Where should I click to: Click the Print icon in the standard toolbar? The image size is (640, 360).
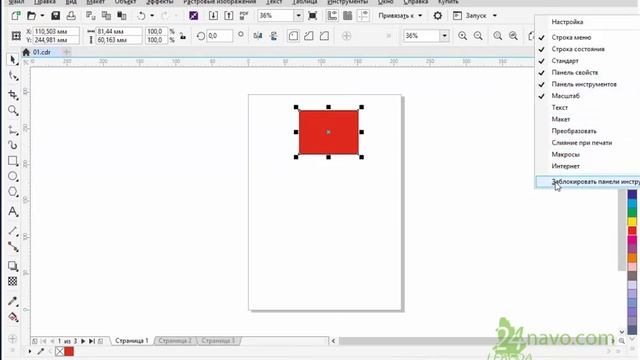[71, 16]
